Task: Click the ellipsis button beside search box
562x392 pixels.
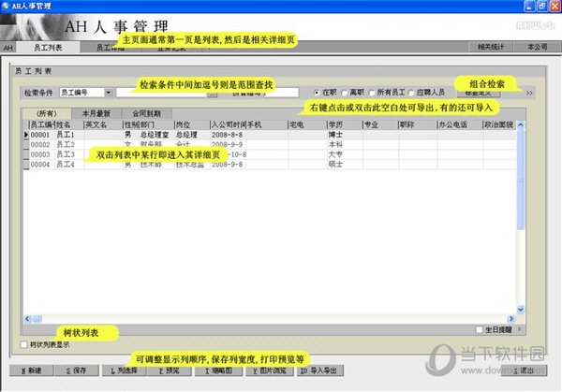Action: pyautogui.click(x=213, y=94)
